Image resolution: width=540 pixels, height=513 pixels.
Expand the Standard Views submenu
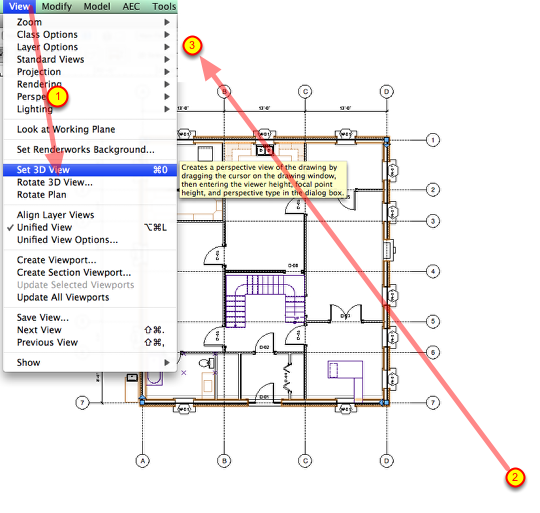click(90, 59)
